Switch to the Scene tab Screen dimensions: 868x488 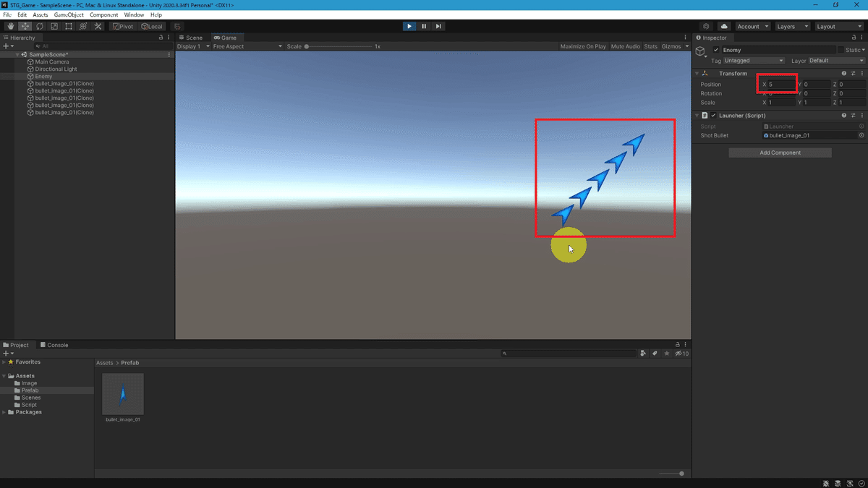coord(191,38)
